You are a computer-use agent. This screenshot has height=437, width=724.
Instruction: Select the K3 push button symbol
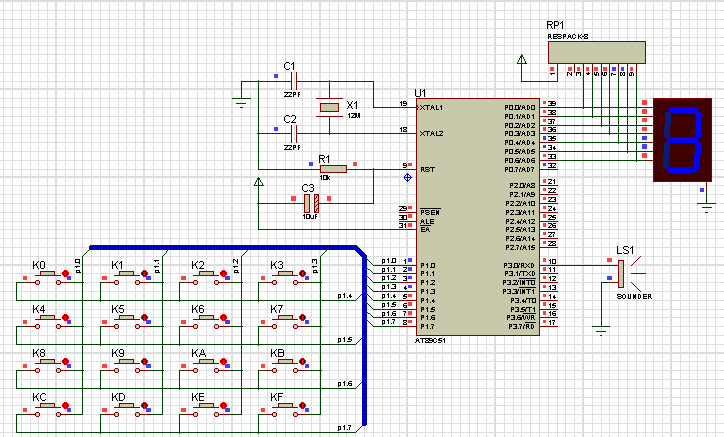[x=285, y=278]
